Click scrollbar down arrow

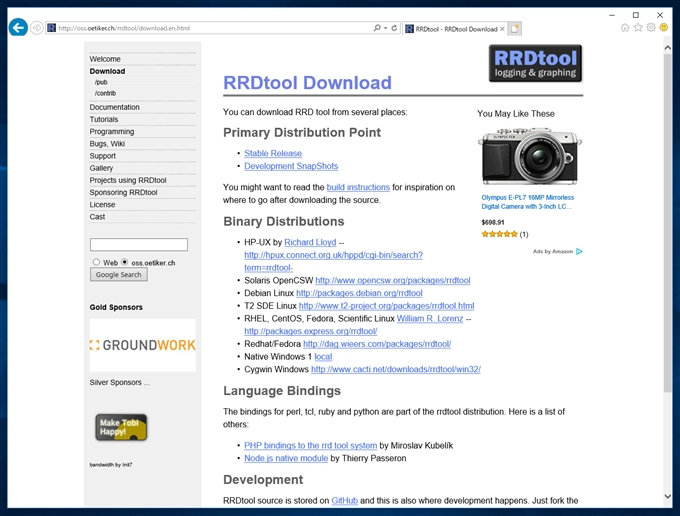pos(667,496)
